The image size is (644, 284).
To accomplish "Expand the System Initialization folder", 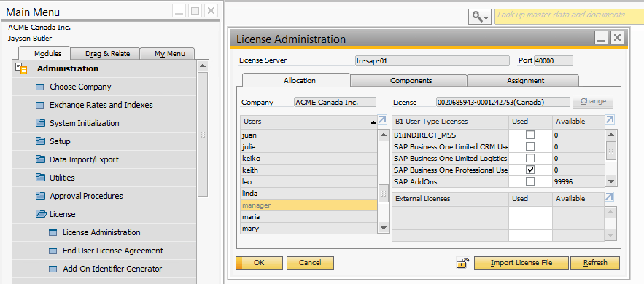I will (84, 123).
